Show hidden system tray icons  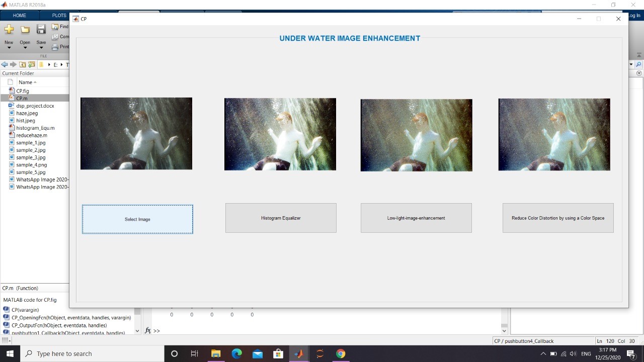pos(543,354)
